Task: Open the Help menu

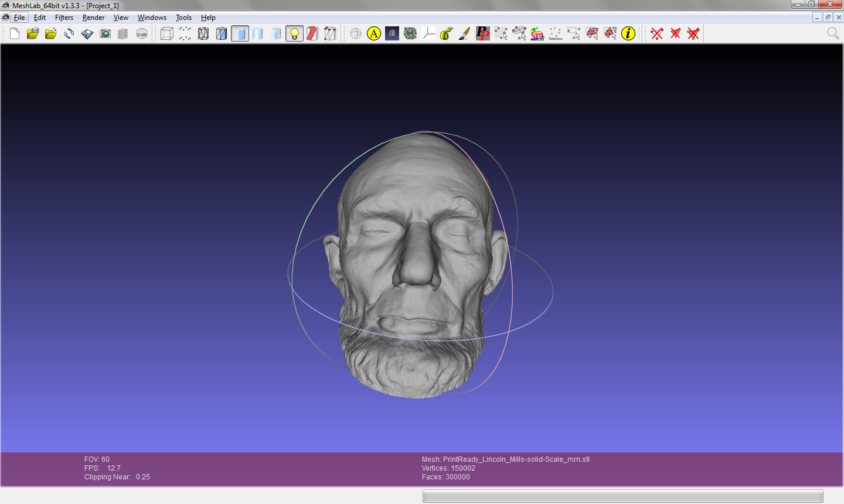Action: (208, 18)
